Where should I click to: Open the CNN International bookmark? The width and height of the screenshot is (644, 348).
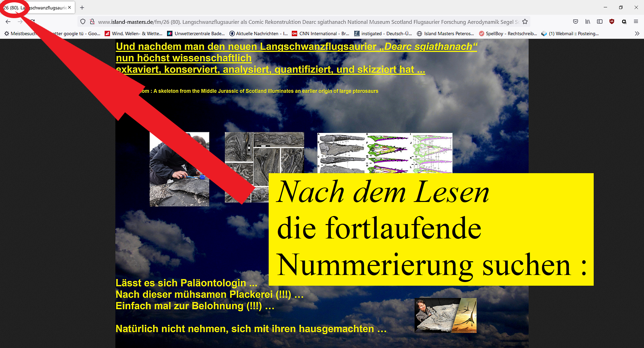tap(321, 33)
